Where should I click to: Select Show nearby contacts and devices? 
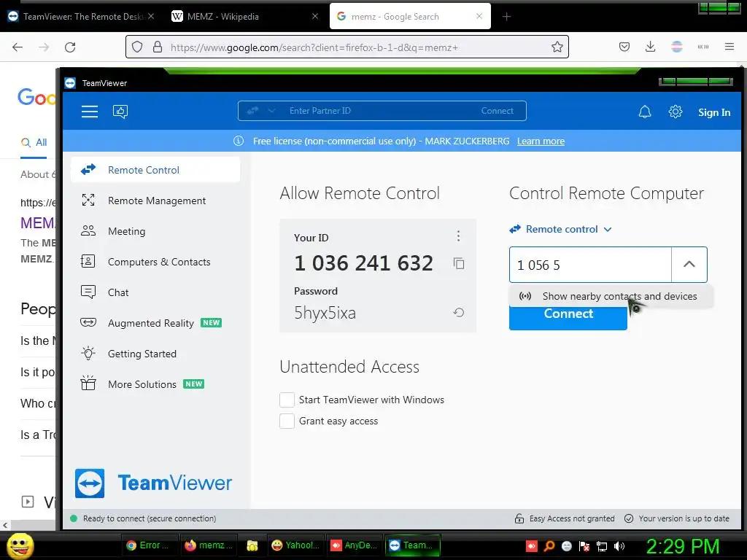(x=611, y=296)
